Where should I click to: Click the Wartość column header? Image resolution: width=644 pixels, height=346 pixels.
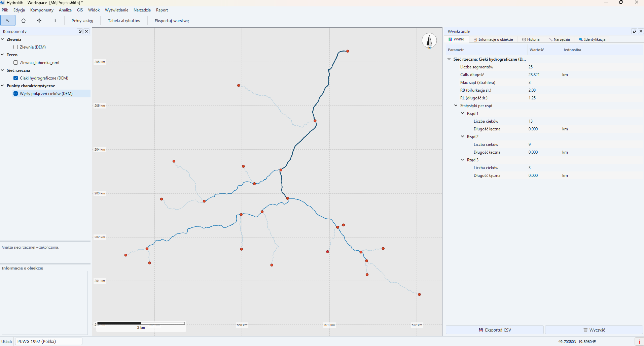point(544,50)
